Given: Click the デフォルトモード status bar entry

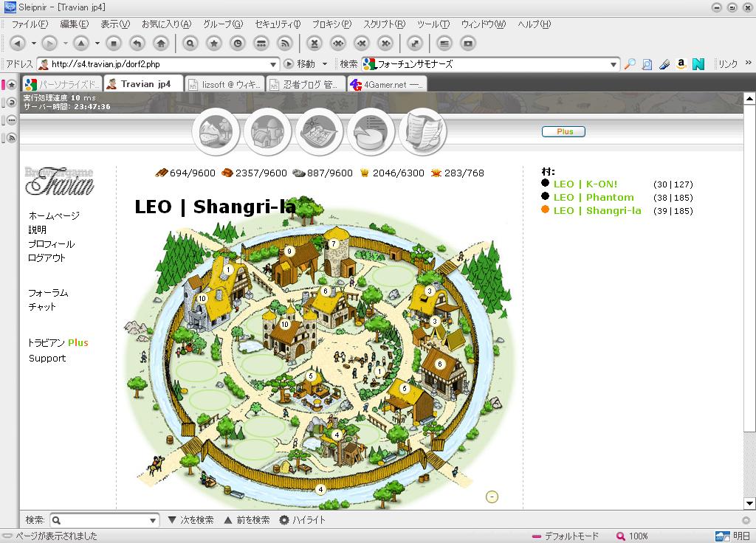Looking at the screenshot, I should pyautogui.click(x=566, y=536).
